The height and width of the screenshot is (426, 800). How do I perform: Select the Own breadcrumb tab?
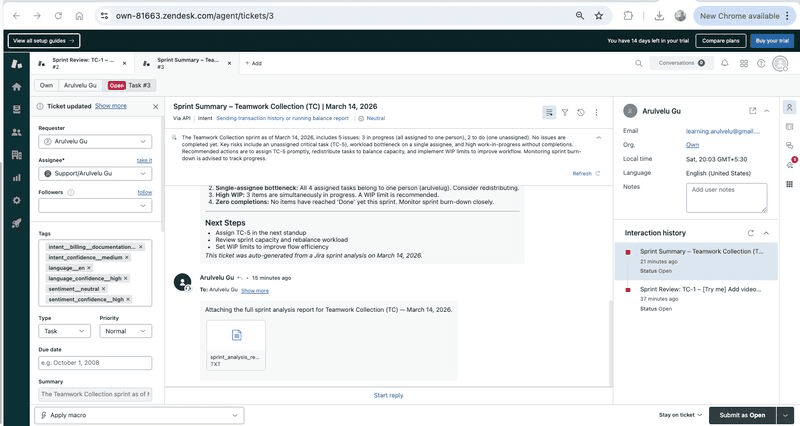(46, 85)
